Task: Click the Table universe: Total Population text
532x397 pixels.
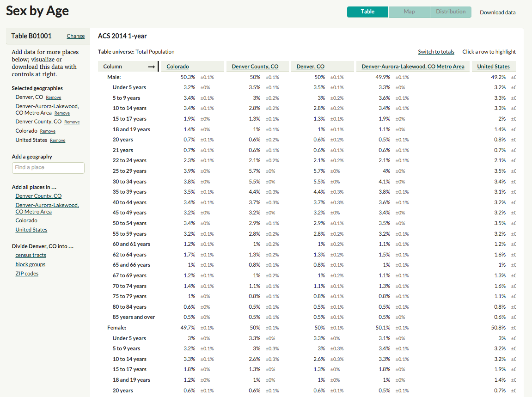Action: tap(136, 52)
